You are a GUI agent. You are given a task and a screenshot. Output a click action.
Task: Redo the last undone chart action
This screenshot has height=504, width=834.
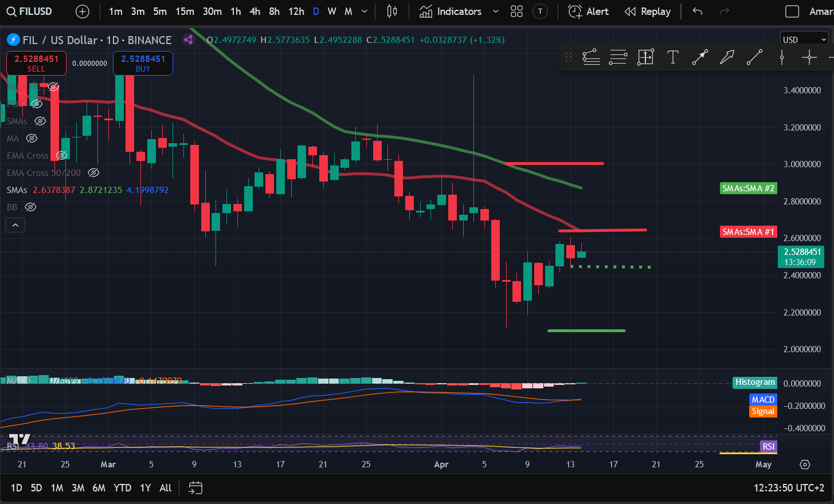725,11
